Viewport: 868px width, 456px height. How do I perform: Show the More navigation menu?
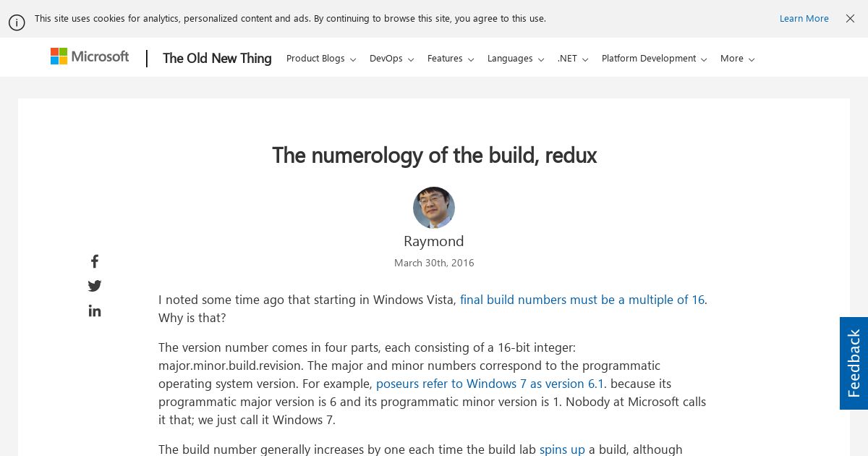tap(738, 59)
